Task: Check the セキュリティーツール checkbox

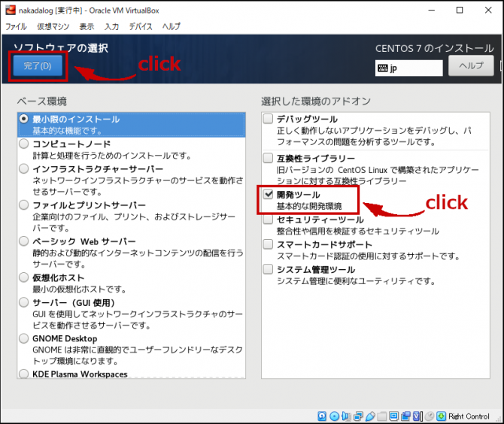Action: click(x=268, y=220)
